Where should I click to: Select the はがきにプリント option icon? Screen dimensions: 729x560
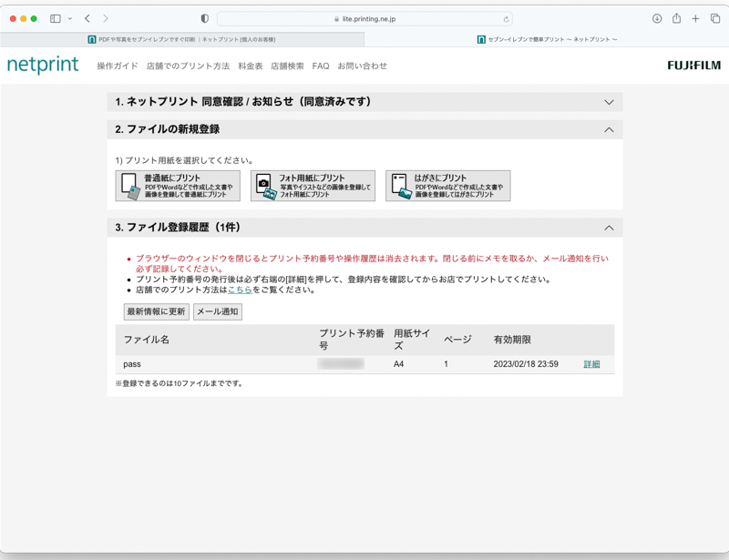coord(399,185)
